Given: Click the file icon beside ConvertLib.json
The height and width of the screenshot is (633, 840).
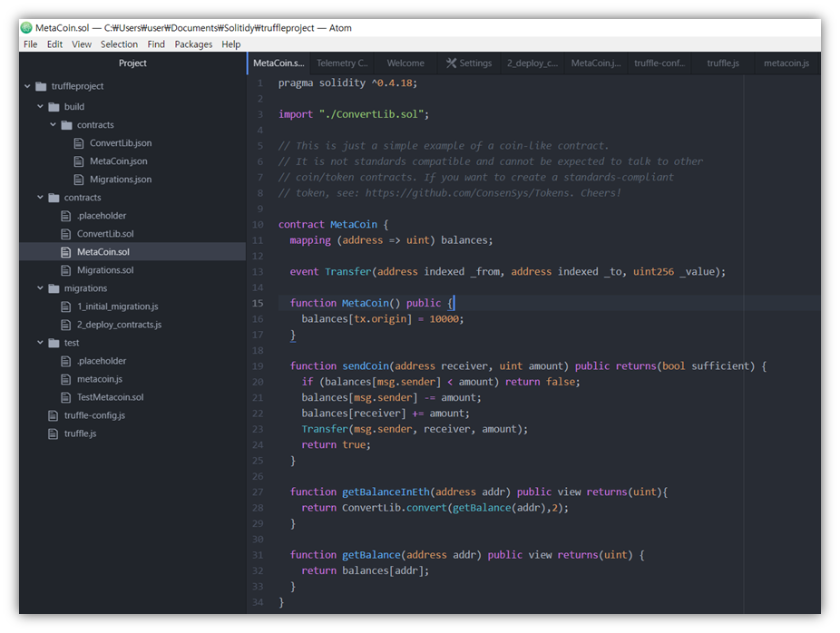Looking at the screenshot, I should coord(79,143).
